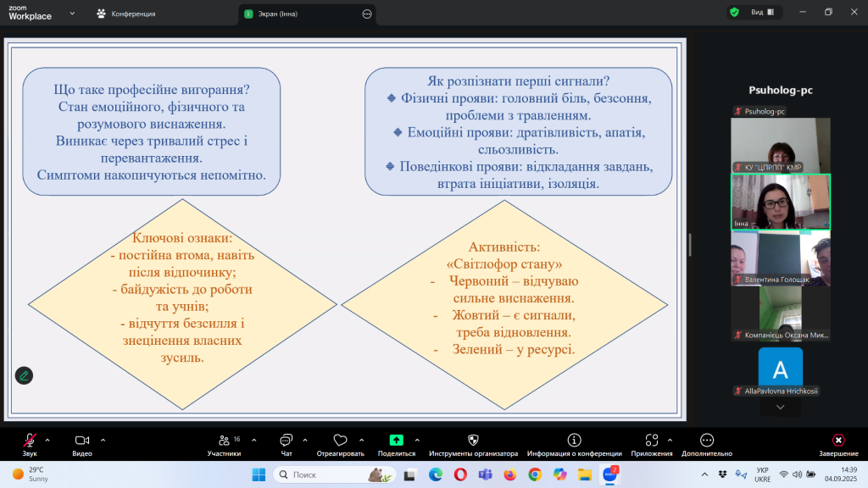Image resolution: width=868 pixels, height=488 pixels.
Task: Open the Вид view layout menu
Action: point(763,12)
